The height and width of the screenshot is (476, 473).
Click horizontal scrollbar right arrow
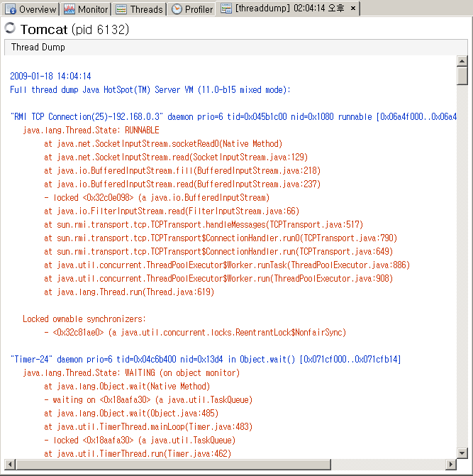(451, 464)
